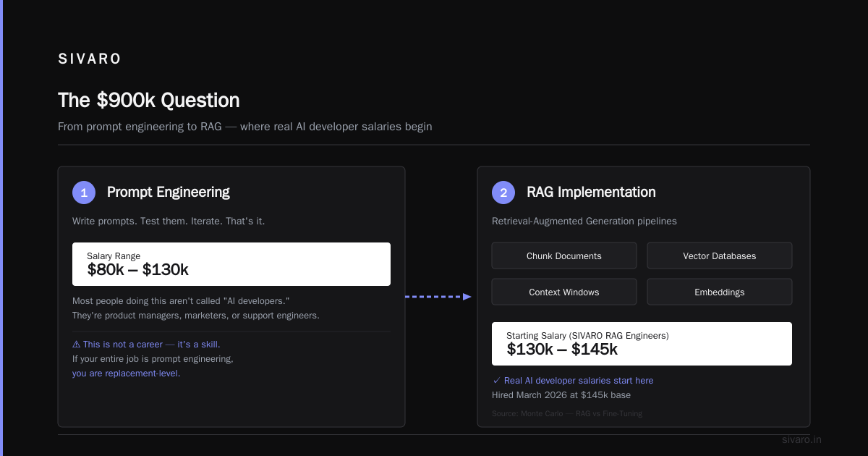
Task: Click the "Source: Monte Carlo" citation
Action: pyautogui.click(x=567, y=414)
